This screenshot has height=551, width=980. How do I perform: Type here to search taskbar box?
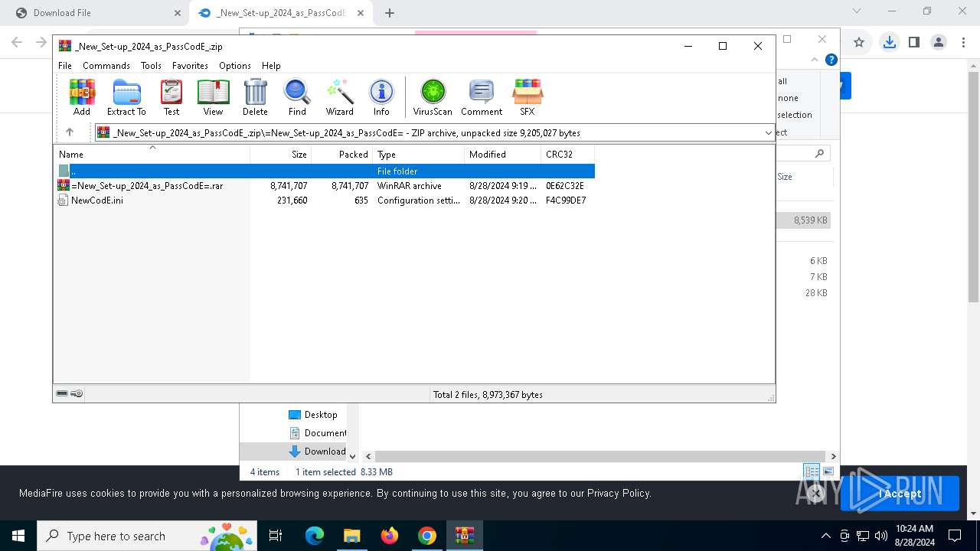[x=145, y=536]
